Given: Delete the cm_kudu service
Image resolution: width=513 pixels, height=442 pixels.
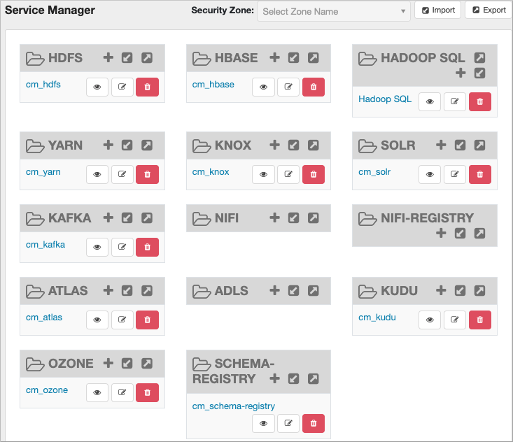Looking at the screenshot, I should [480, 320].
